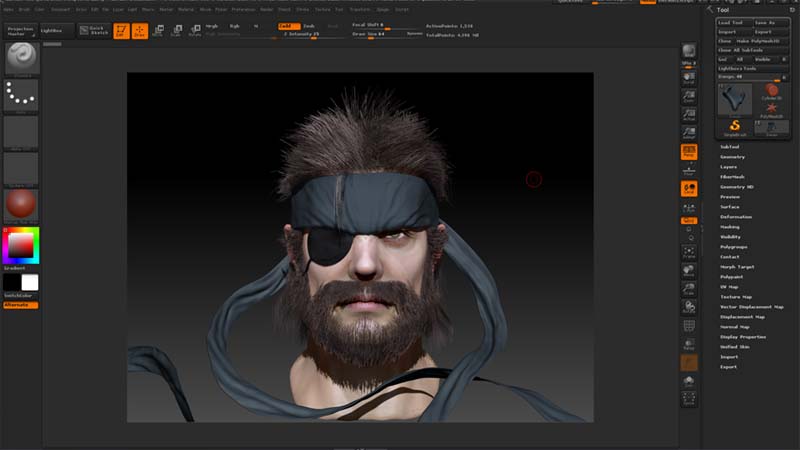Image resolution: width=800 pixels, height=450 pixels.
Task: Toggle Draw mode button
Action: [140, 31]
